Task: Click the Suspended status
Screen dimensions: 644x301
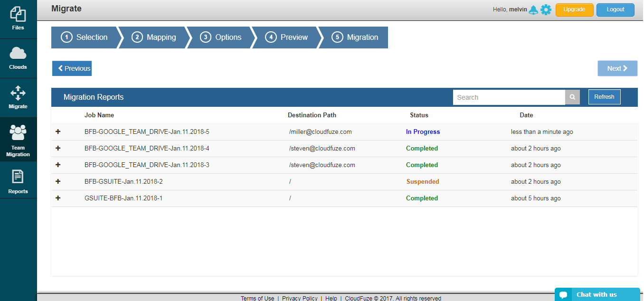Action: coord(423,181)
